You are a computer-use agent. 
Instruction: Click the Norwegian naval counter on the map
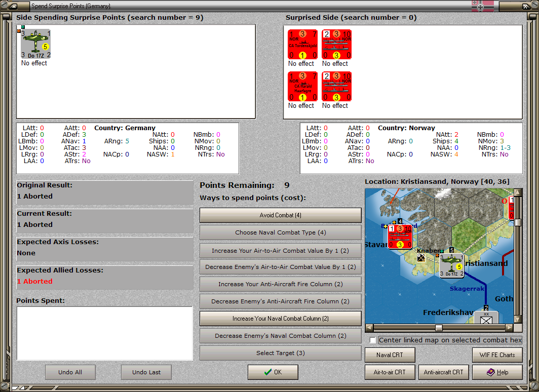pos(400,237)
